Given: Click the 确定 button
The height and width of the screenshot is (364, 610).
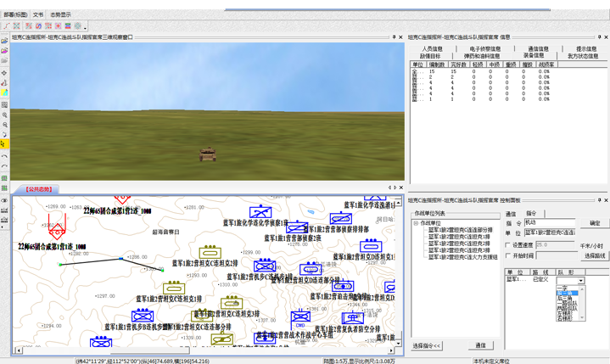Looking at the screenshot, I should pyautogui.click(x=594, y=223).
